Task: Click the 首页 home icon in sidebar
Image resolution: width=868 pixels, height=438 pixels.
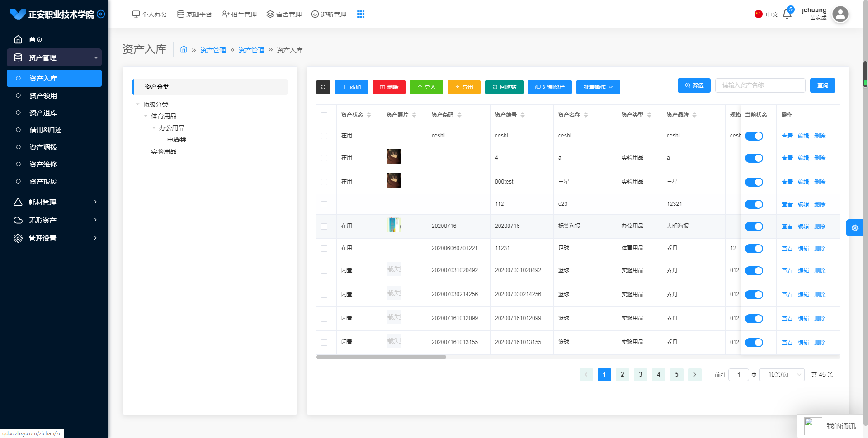Action: pos(18,39)
